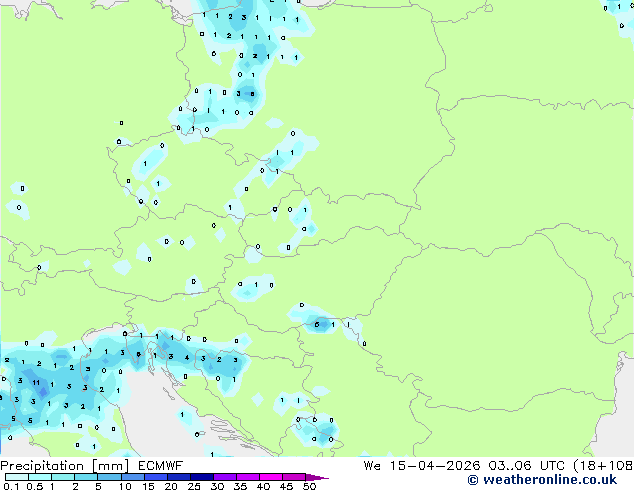Image resolution: width=634 pixels, height=490 pixels.
Task: Click the 10–15 mm legend swatch
Action: (x=133, y=477)
